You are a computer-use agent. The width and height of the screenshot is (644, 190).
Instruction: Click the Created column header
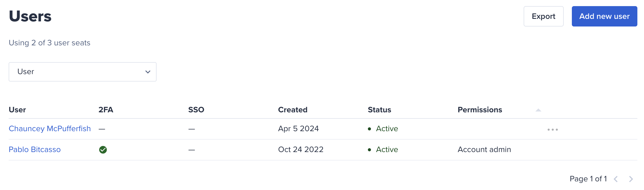[x=293, y=110]
